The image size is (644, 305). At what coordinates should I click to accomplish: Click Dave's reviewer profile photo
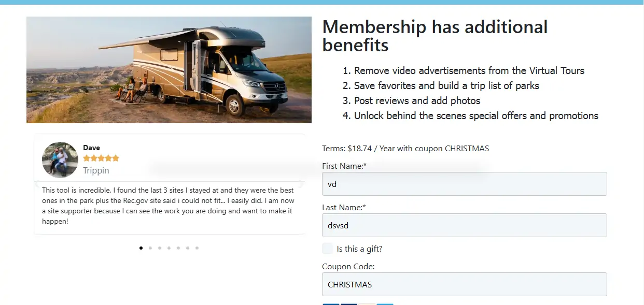point(60,160)
